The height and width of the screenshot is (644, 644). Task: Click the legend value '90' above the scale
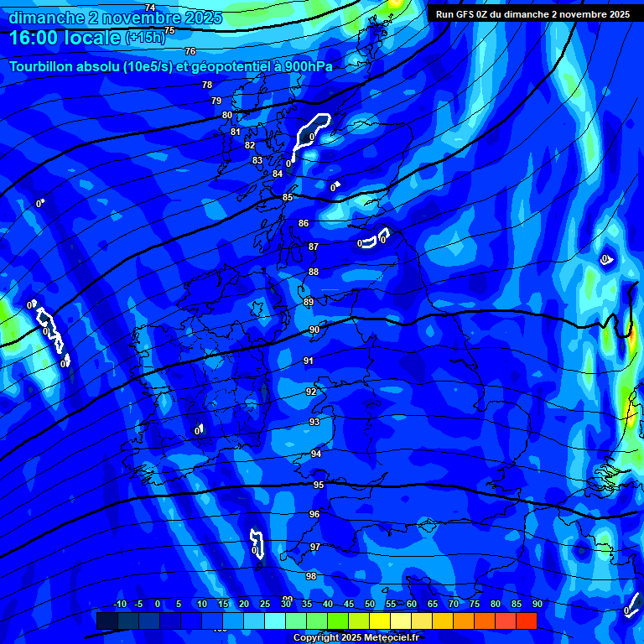537,605
